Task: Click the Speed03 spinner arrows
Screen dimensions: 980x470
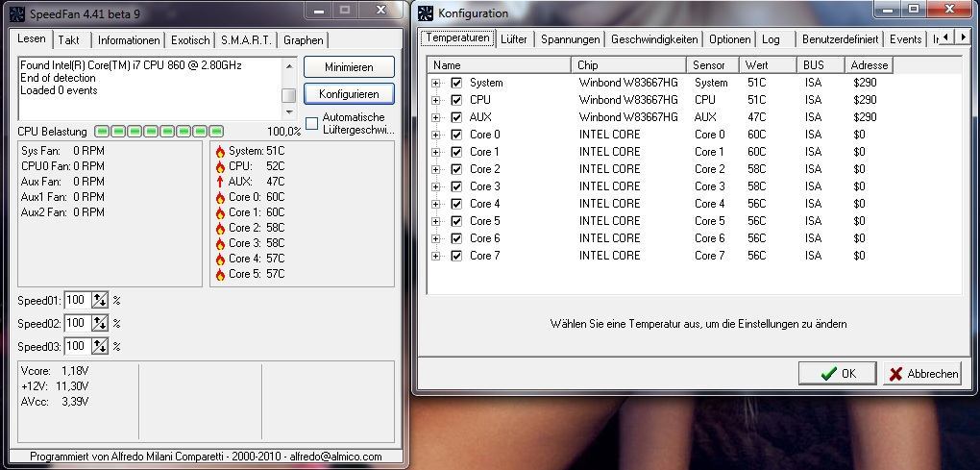Action: 100,346
